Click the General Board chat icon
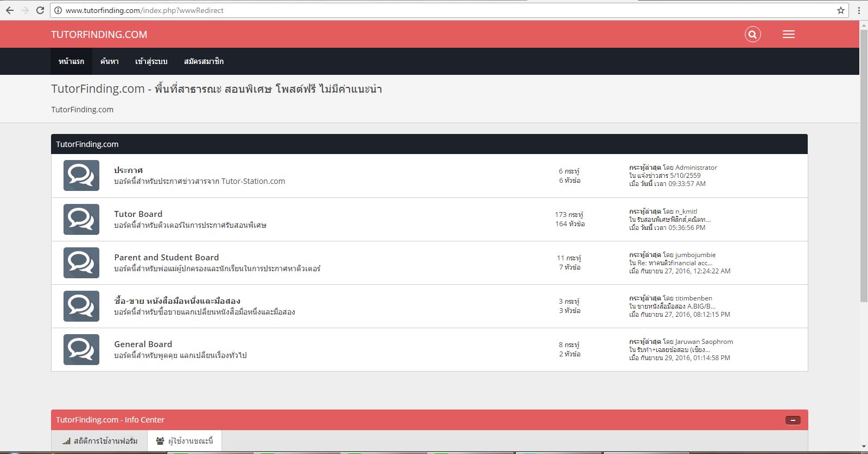Image resolution: width=868 pixels, height=454 pixels. pyautogui.click(x=81, y=349)
